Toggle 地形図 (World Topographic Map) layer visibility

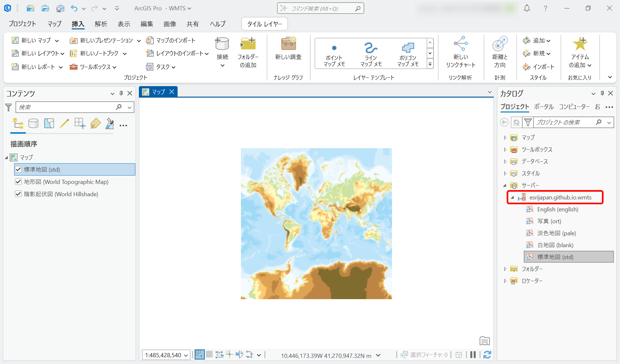(18, 182)
